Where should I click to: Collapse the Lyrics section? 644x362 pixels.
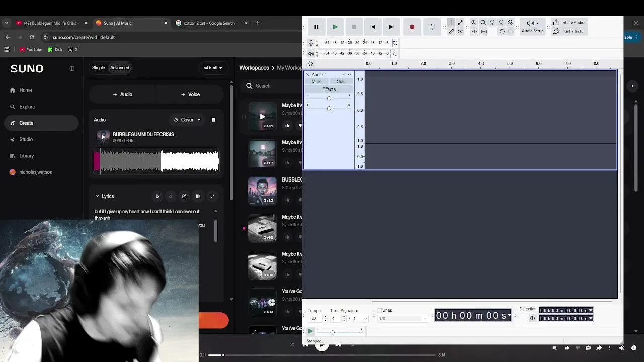pos(97,196)
